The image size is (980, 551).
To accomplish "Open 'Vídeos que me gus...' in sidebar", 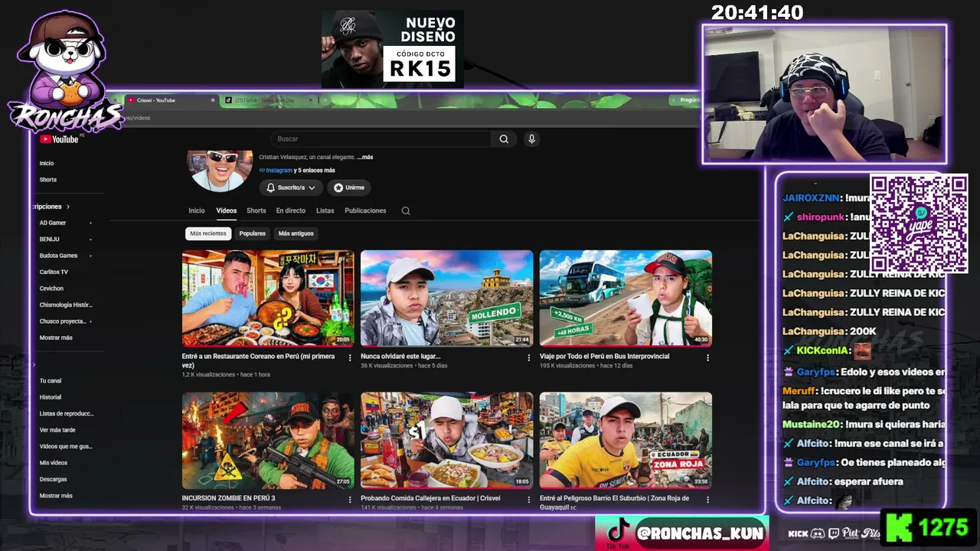I will (66, 446).
